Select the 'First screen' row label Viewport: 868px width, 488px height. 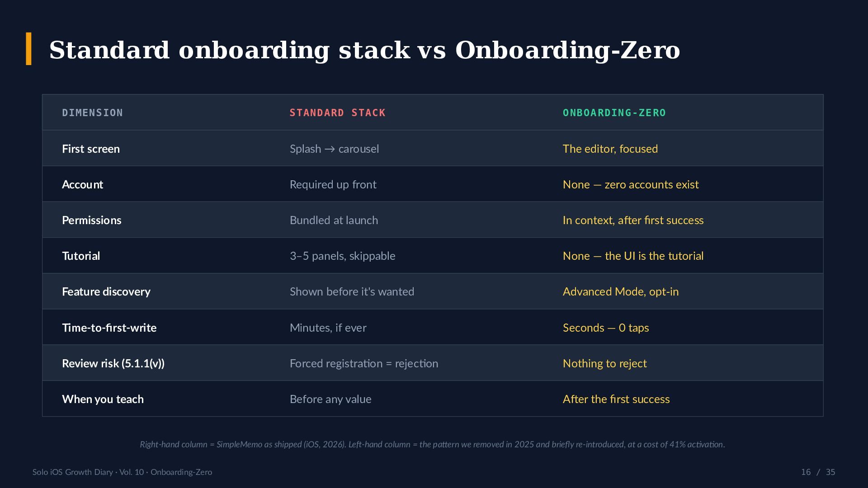pos(91,149)
